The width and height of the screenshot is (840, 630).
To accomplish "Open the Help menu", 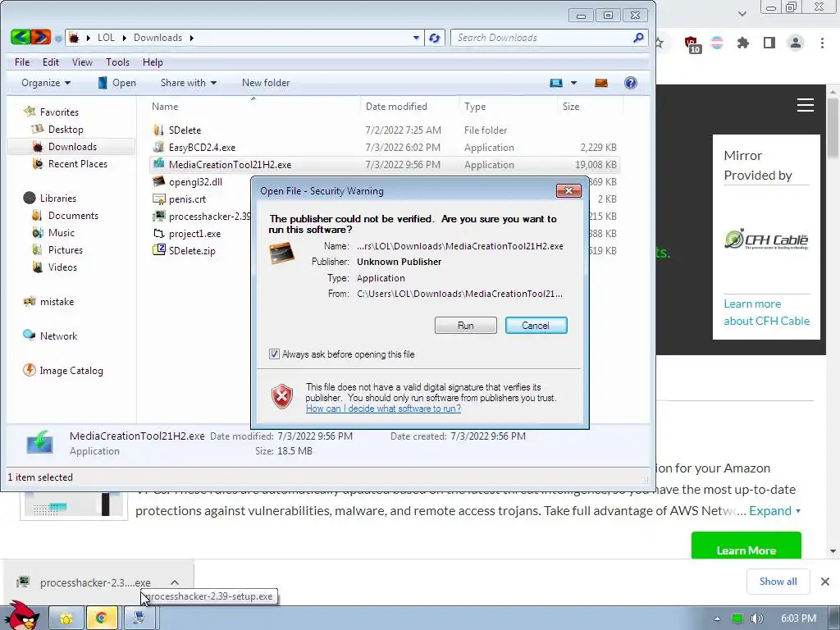I will [x=152, y=62].
